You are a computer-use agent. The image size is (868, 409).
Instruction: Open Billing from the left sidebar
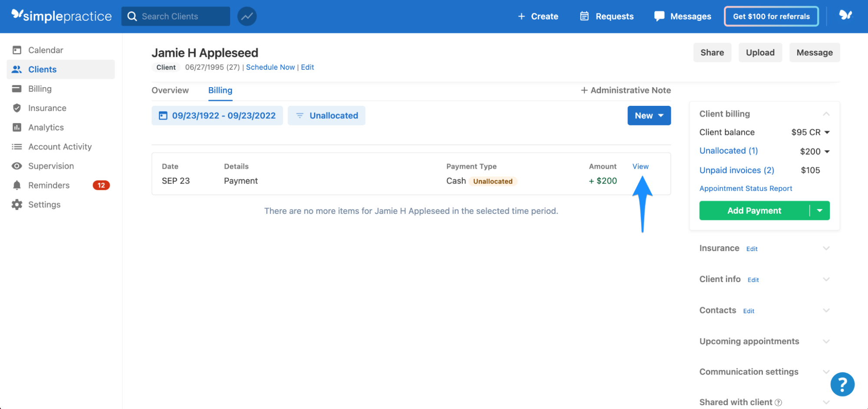coord(40,88)
